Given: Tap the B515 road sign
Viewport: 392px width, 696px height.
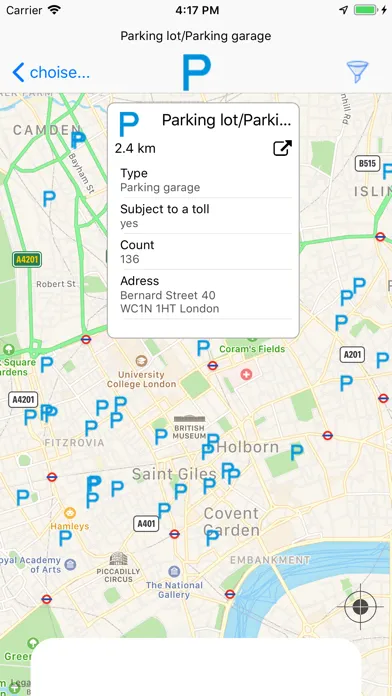Looking at the screenshot, I should [x=368, y=163].
